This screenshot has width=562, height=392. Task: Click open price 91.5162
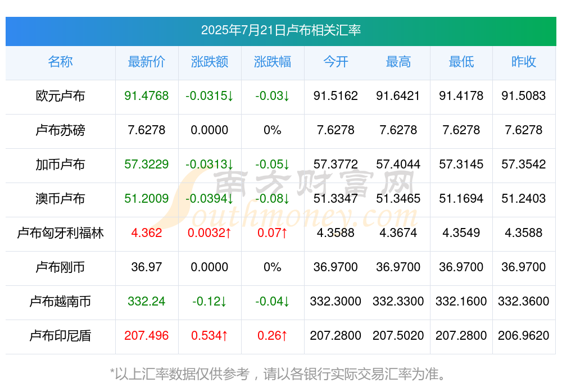click(336, 95)
